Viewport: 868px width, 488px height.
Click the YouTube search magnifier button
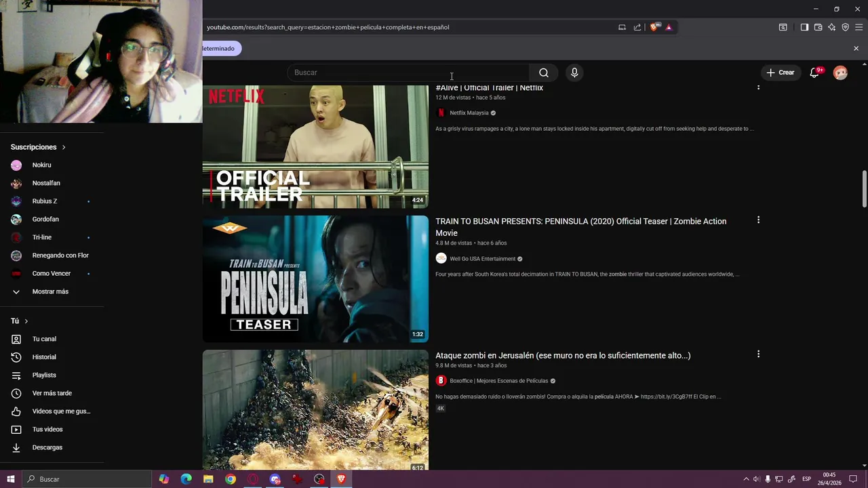click(x=544, y=73)
